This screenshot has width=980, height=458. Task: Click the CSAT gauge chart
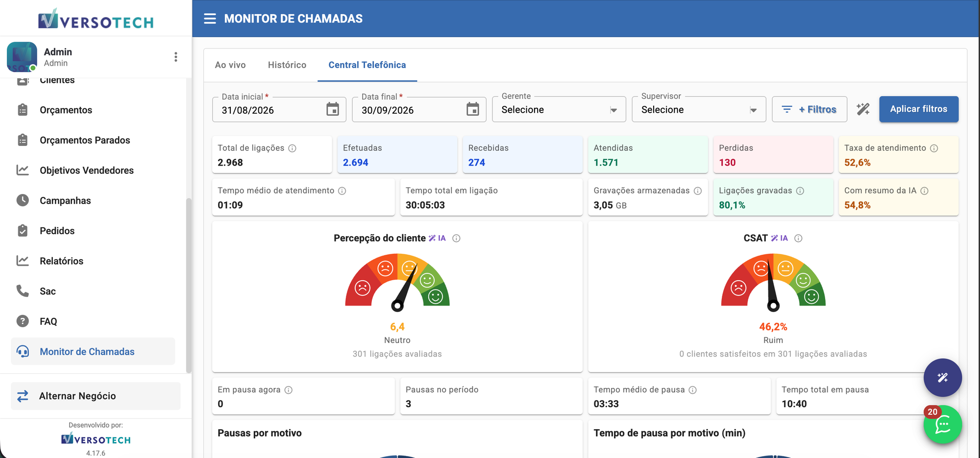click(773, 283)
